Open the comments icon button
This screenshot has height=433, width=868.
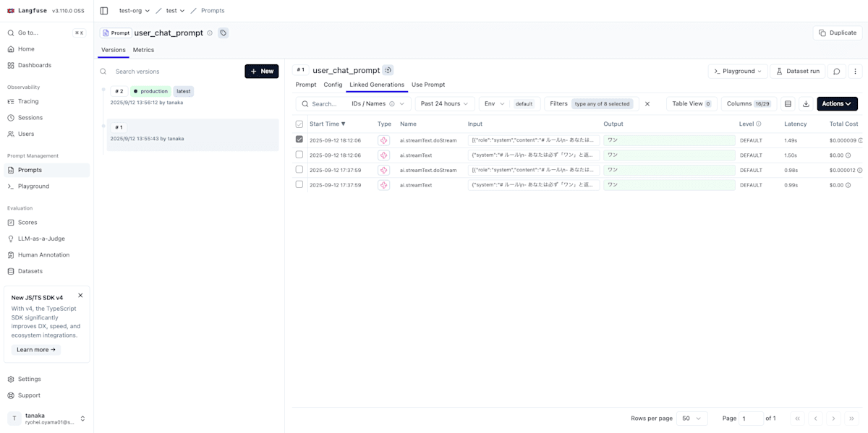tap(836, 71)
